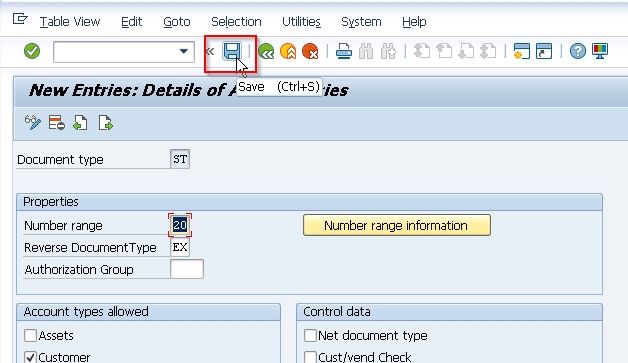
Task: Check the Assets checkbox
Action: coord(30,335)
